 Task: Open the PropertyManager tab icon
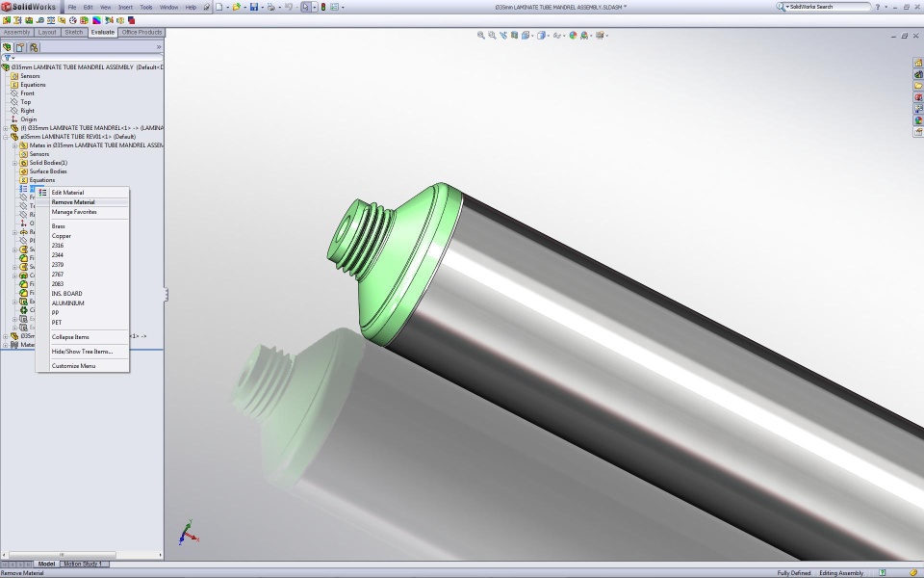point(20,47)
